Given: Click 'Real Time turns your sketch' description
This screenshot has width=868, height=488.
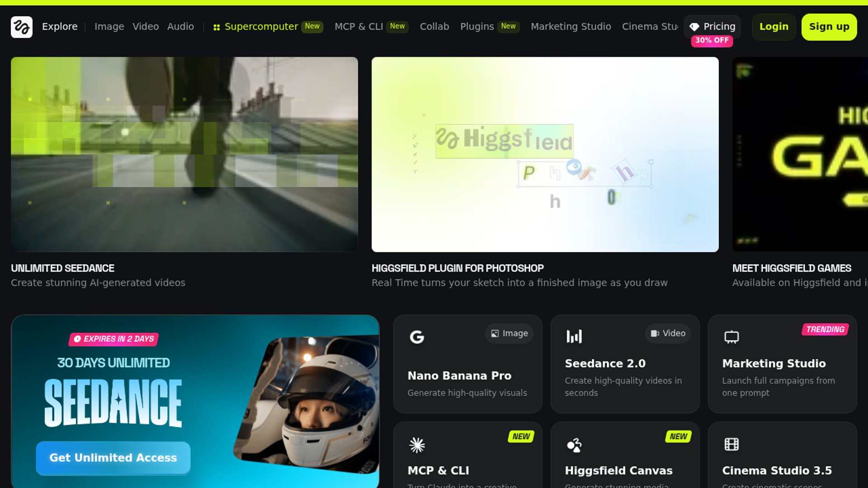Looking at the screenshot, I should click(519, 283).
